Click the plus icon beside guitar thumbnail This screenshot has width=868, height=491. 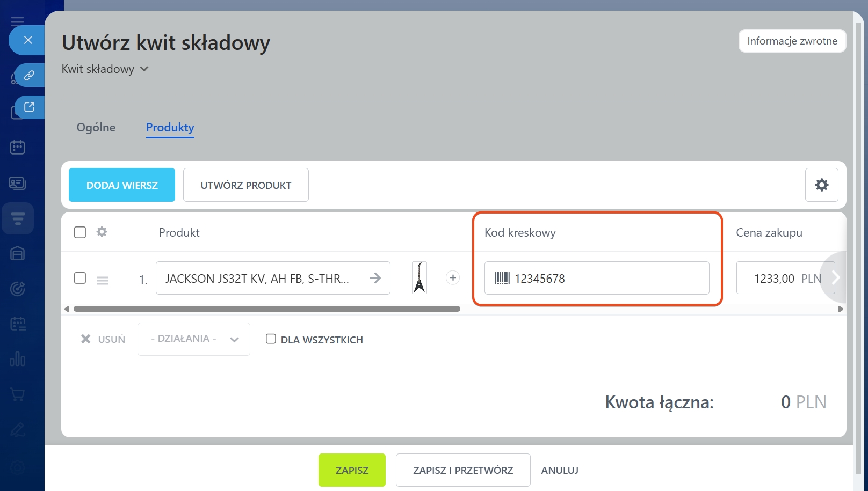pos(453,277)
